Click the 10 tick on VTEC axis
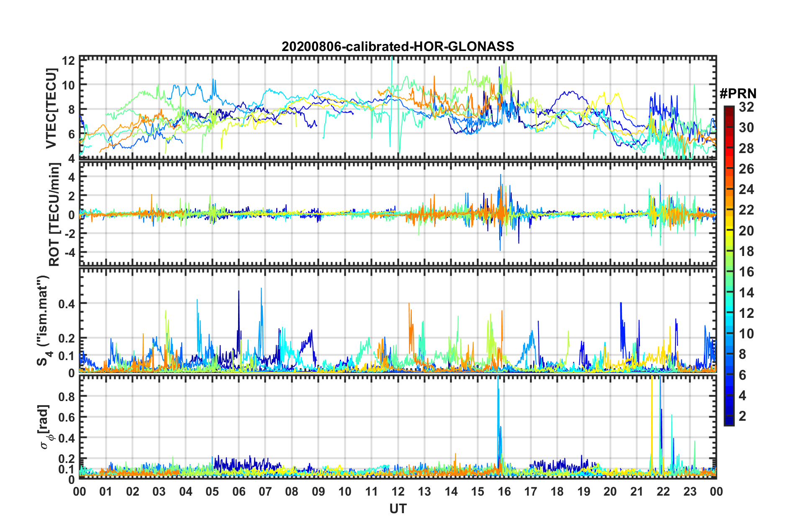The image size is (796, 532). click(69, 85)
